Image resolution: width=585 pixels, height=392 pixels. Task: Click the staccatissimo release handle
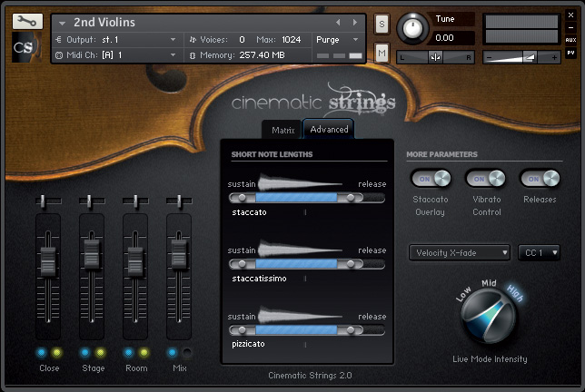pos(351,264)
